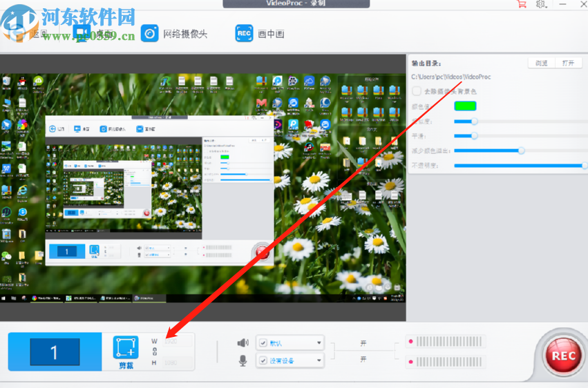Click the microphone icon
Screen dimensions: 588x388
coord(243,360)
